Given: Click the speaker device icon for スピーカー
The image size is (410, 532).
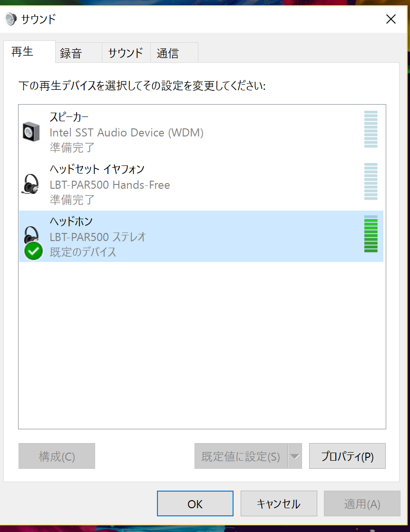Looking at the screenshot, I should [31, 132].
